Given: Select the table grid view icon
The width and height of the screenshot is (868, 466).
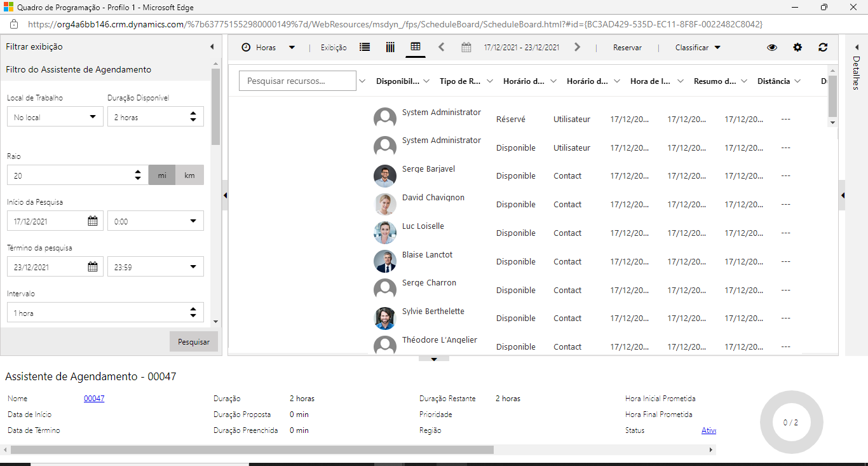Looking at the screenshot, I should [x=416, y=48].
